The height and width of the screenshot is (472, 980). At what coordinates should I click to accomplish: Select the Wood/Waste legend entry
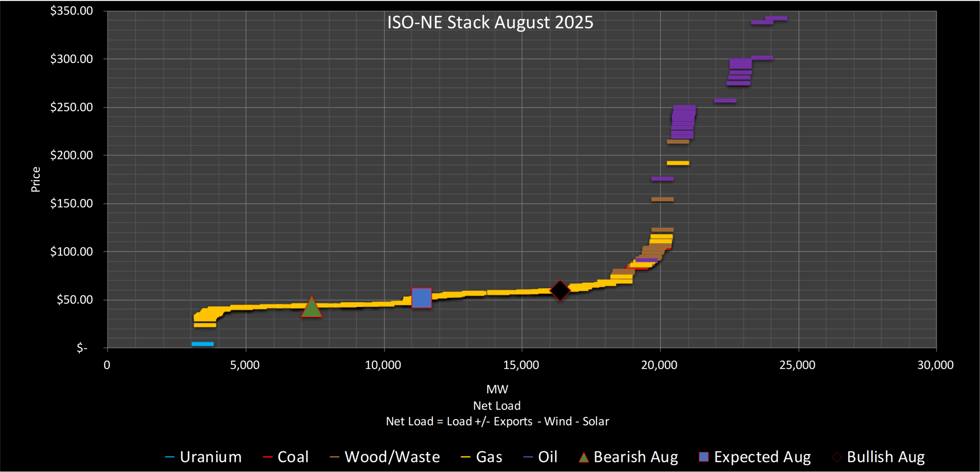392,457
